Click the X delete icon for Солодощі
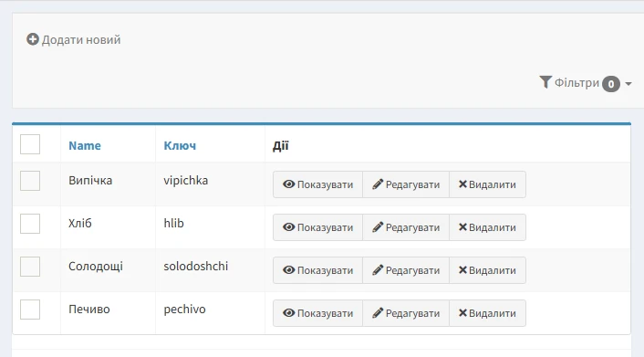This screenshot has height=357, width=644. tap(462, 270)
